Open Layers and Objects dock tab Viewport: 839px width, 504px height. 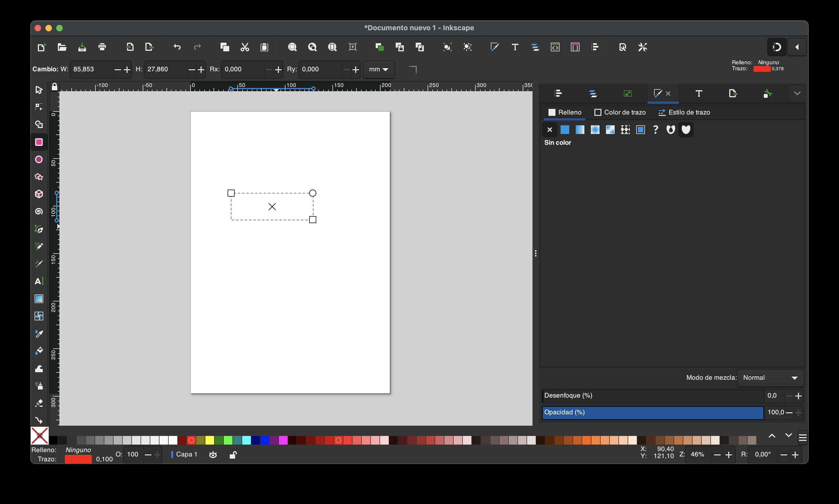click(x=593, y=93)
